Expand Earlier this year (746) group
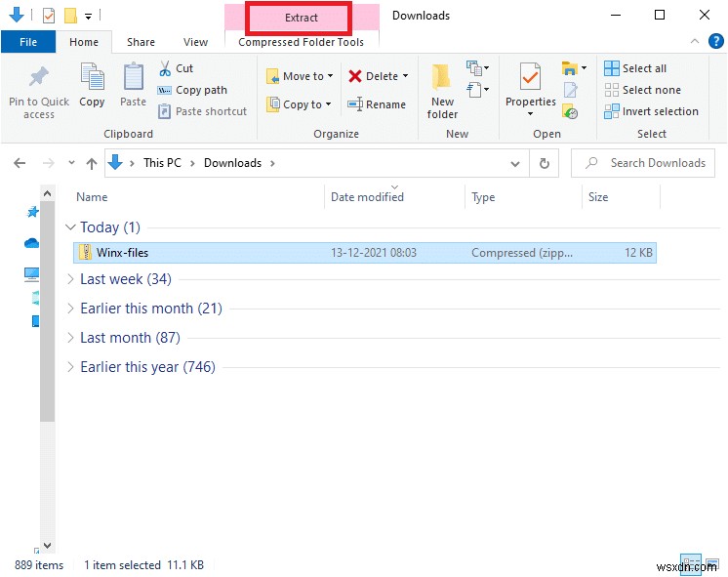The width and height of the screenshot is (728, 577). tap(70, 367)
